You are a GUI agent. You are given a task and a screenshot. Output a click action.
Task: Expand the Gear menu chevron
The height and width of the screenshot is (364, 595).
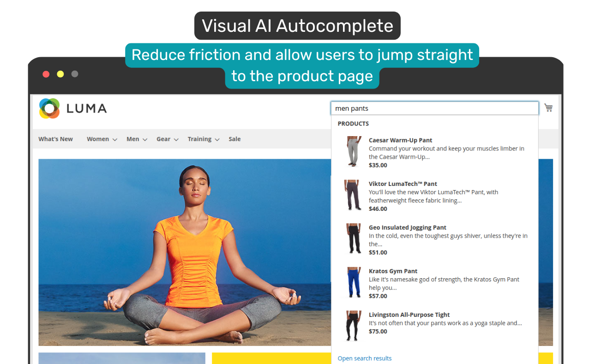pos(176,139)
